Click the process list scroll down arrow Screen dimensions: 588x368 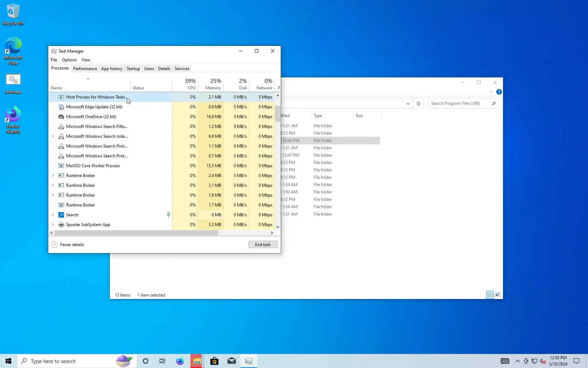pos(278,227)
